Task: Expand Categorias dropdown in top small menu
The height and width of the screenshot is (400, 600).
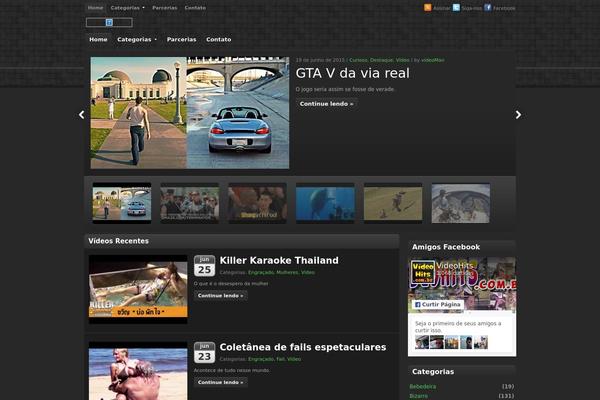Action: click(127, 8)
